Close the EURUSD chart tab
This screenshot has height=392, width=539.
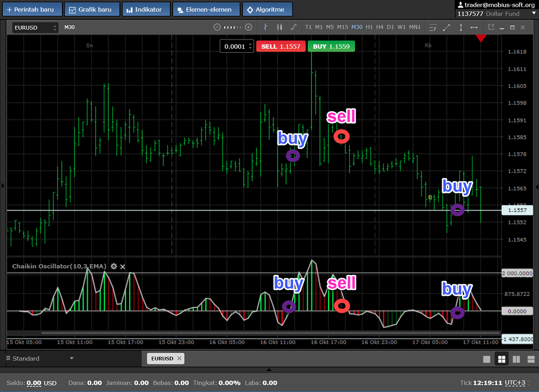[x=179, y=358]
